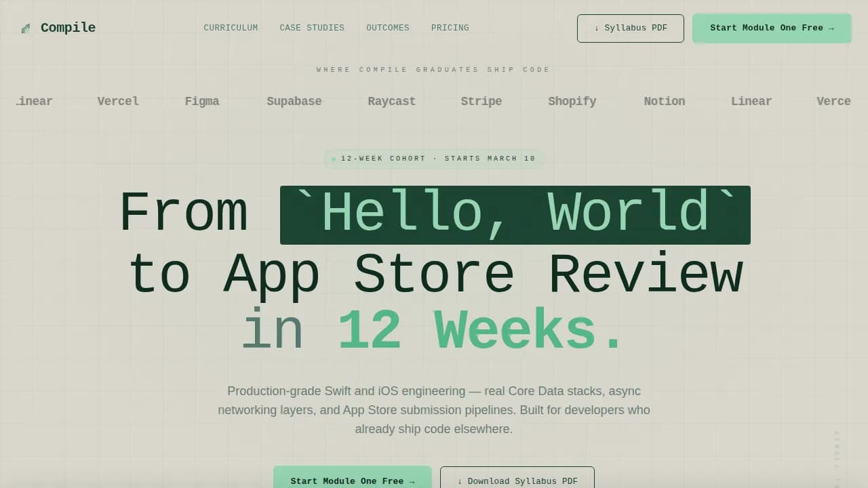The image size is (868, 488).
Task: Click the 12-week cohort badge
Action: tap(434, 159)
